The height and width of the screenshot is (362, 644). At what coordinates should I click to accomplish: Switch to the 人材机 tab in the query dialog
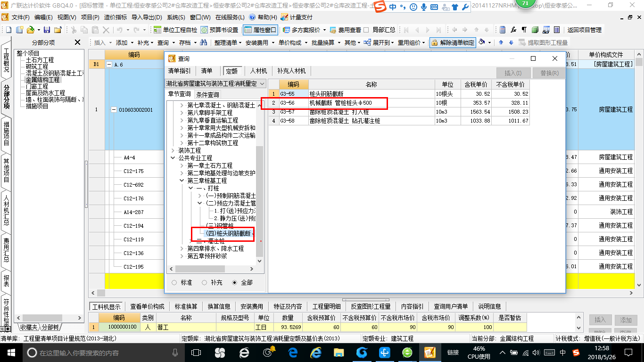coord(259,71)
